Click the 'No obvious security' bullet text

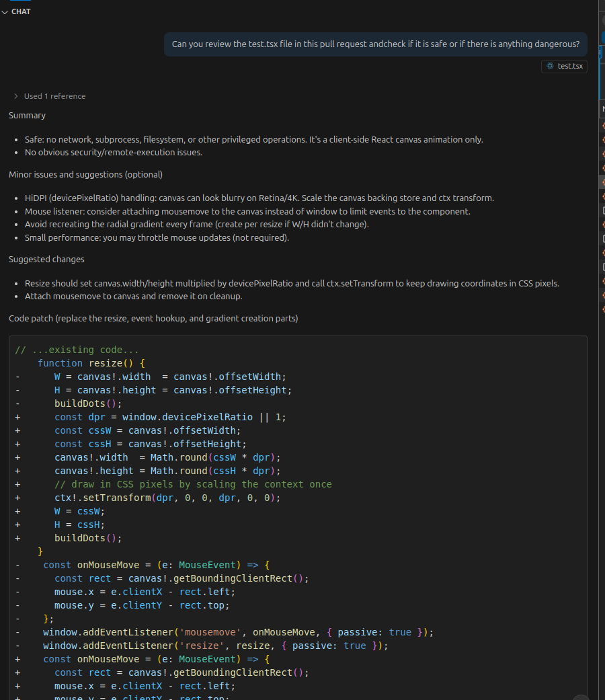(113, 152)
